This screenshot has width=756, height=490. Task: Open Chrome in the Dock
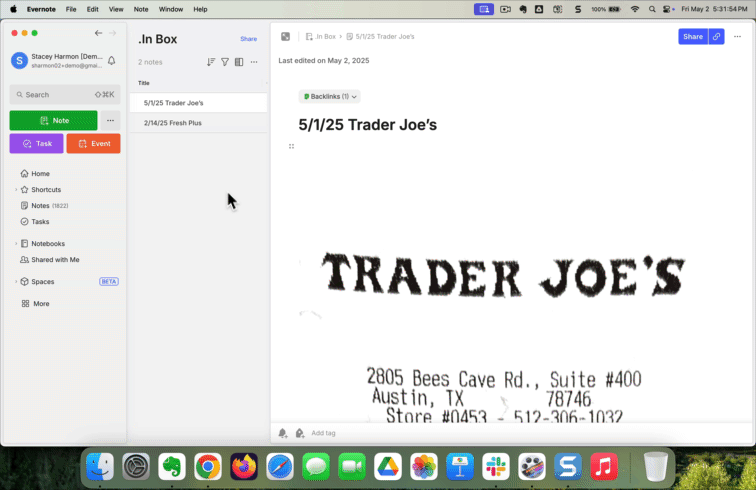208,466
